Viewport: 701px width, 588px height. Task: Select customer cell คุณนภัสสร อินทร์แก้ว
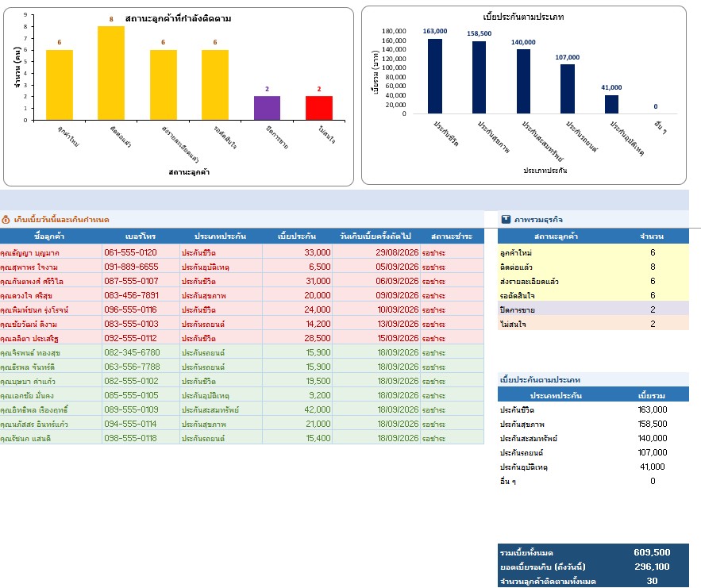tap(51, 424)
